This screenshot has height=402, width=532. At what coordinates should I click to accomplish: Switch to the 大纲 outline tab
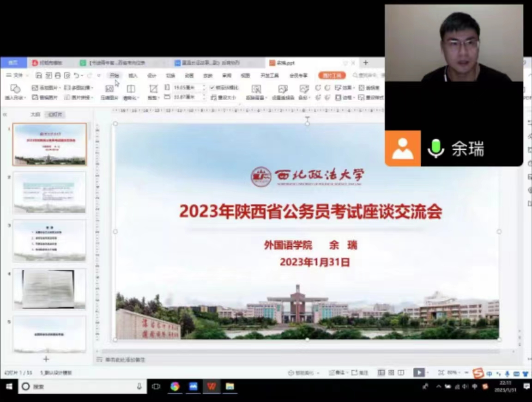(x=35, y=114)
